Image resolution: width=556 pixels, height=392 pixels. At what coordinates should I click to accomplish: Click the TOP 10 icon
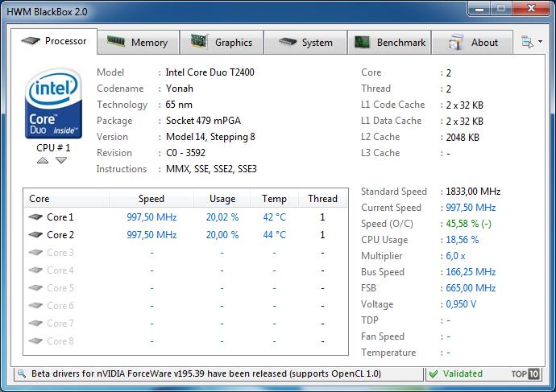526,374
